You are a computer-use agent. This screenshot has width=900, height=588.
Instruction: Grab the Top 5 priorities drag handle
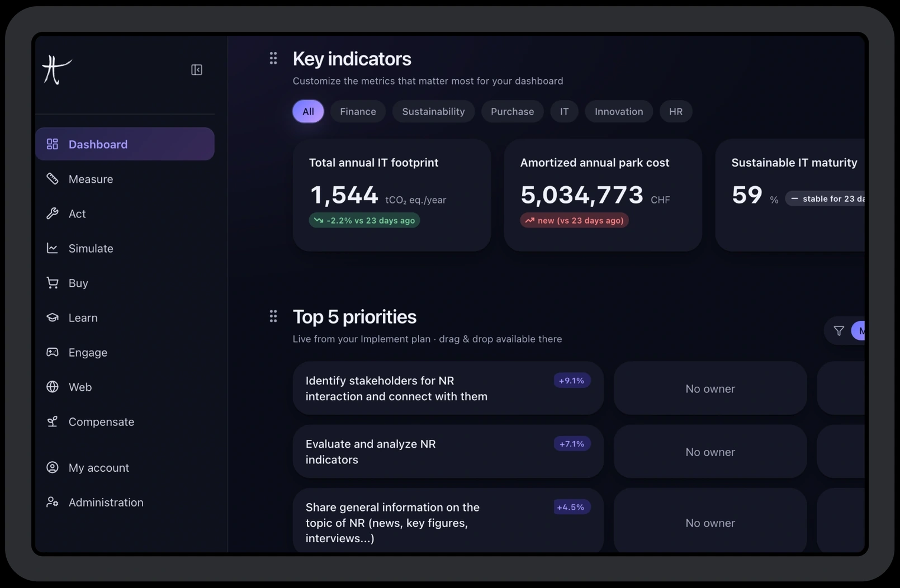[x=273, y=316]
